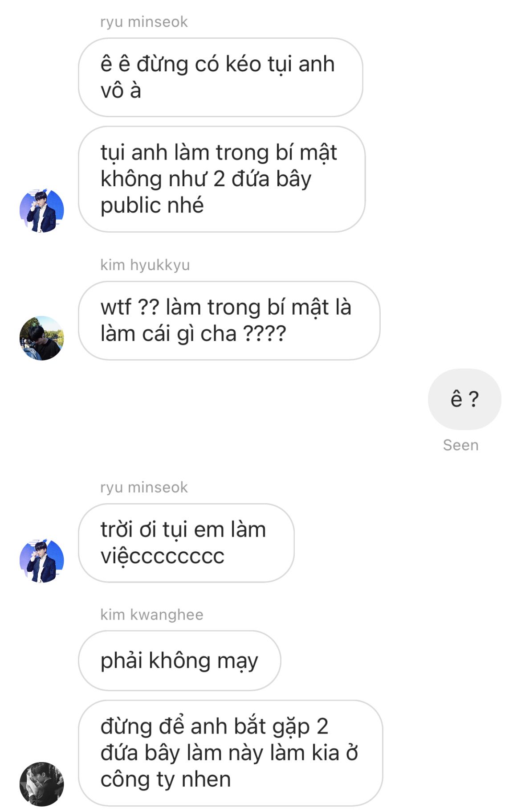
Task: Tap kim hyukkyu's profile picture
Action: tap(42, 338)
